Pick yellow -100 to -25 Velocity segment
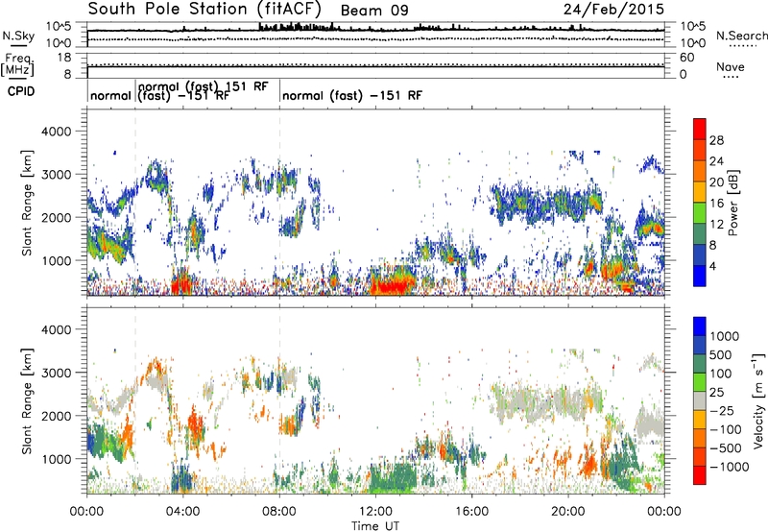This screenshot has height=532, width=768. [700, 420]
